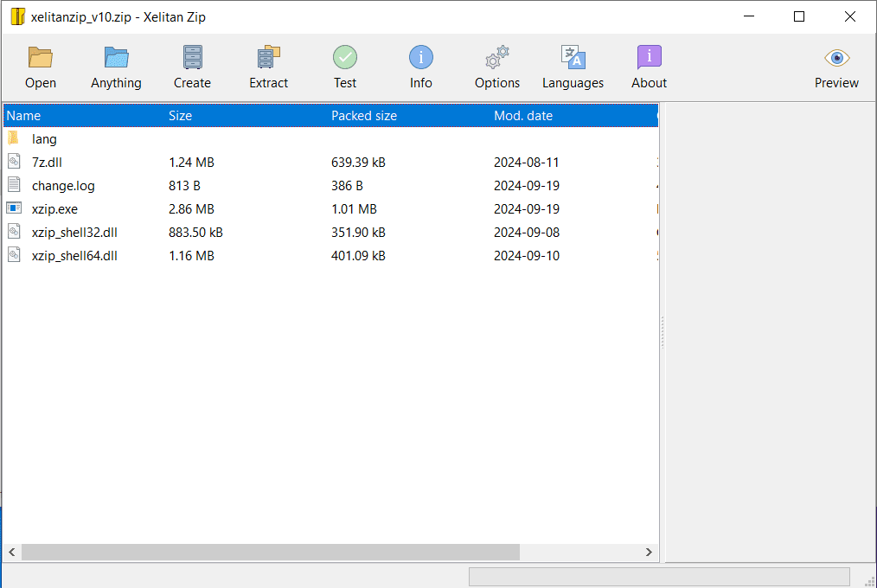Click the Create archive icon
The image size is (877, 588).
192,57
